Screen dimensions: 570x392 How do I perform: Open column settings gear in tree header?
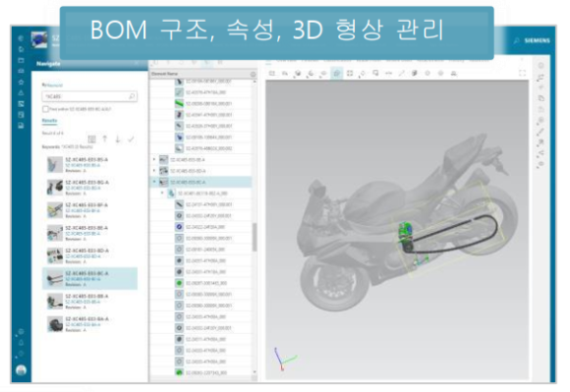point(253,74)
